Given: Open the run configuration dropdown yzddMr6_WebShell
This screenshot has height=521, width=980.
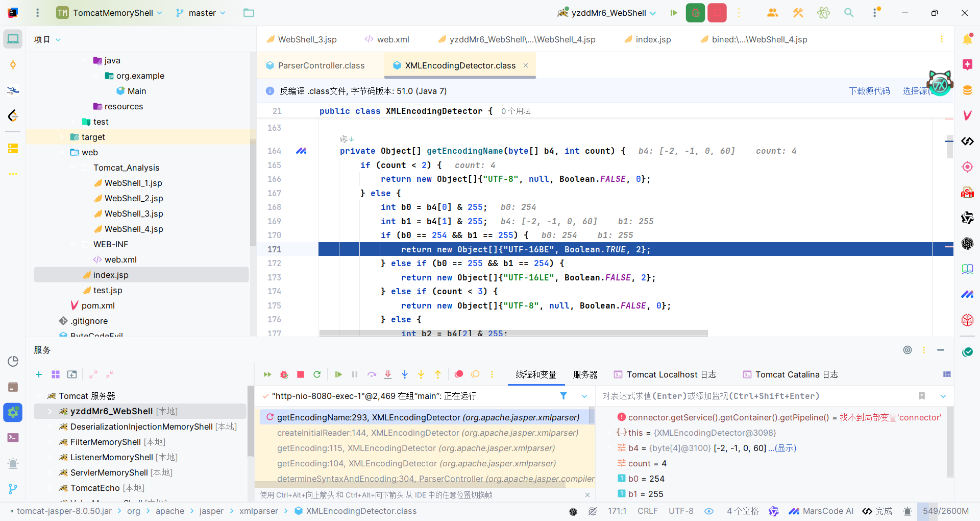Looking at the screenshot, I should (x=607, y=13).
